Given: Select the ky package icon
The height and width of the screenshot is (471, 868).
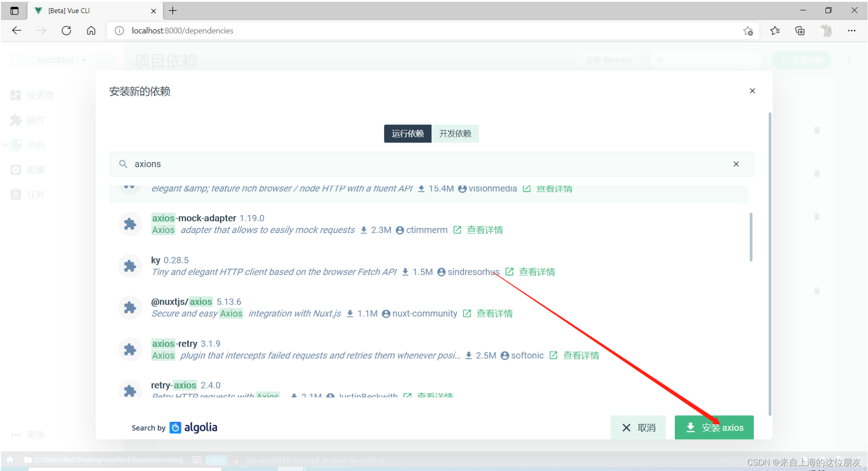Looking at the screenshot, I should (130, 266).
